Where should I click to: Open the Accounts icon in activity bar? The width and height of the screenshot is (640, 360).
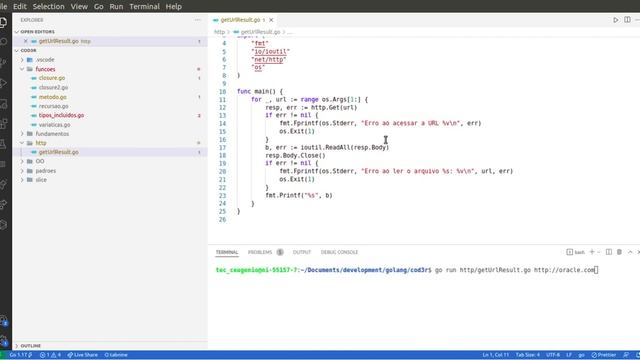pos(4,320)
